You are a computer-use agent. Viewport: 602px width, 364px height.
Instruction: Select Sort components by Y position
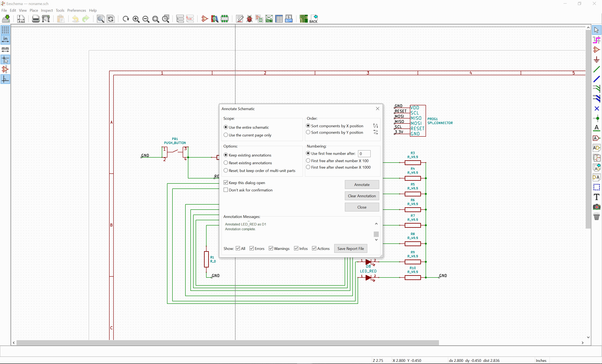[x=308, y=132]
